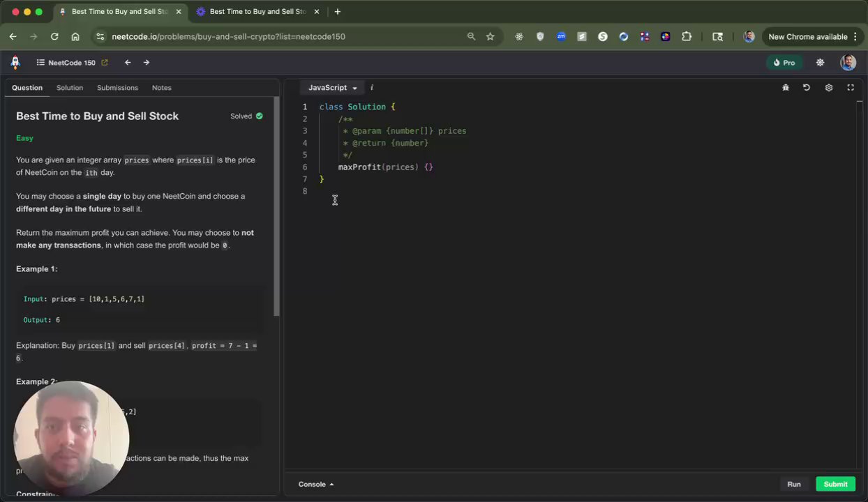Open the Notes tab
The height and width of the screenshot is (502, 868).
click(161, 88)
